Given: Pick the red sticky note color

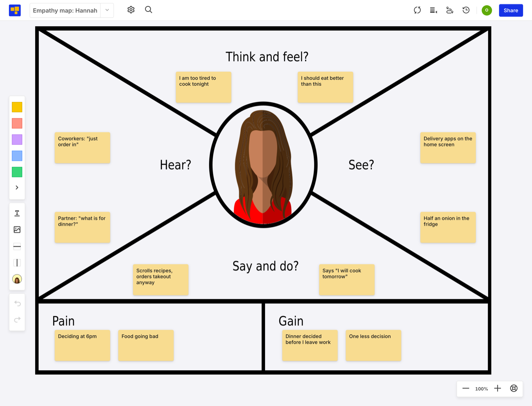Looking at the screenshot, I should click(x=17, y=123).
